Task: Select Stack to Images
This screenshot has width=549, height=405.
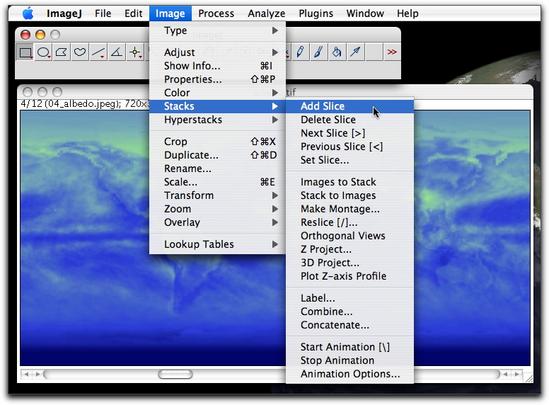Action: point(350,195)
